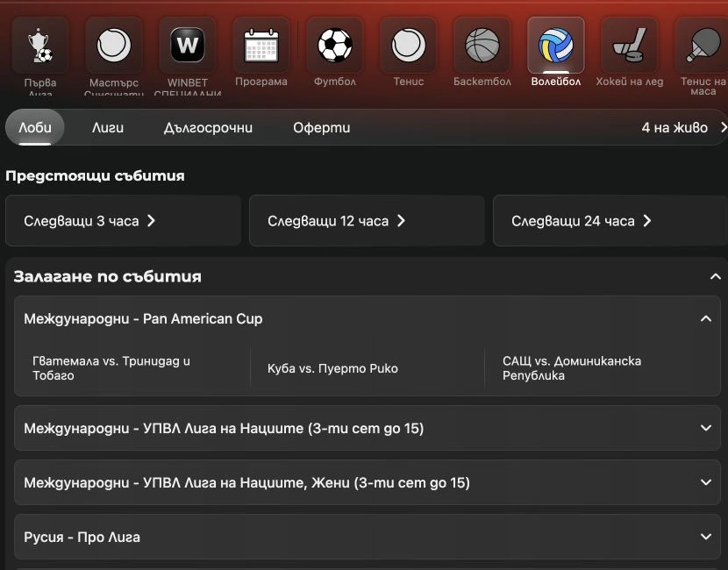Select the Баскетбол sport icon
This screenshot has width=728, height=570.
pos(482,46)
